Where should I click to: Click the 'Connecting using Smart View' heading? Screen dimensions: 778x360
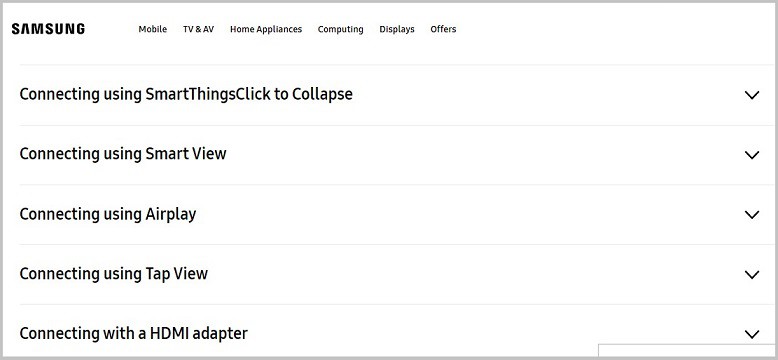(123, 154)
